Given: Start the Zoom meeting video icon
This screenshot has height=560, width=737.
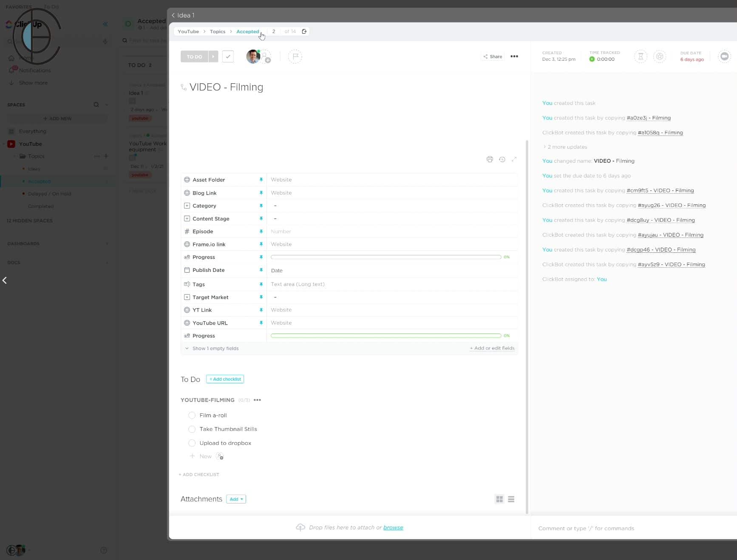Looking at the screenshot, I should click(x=724, y=56).
